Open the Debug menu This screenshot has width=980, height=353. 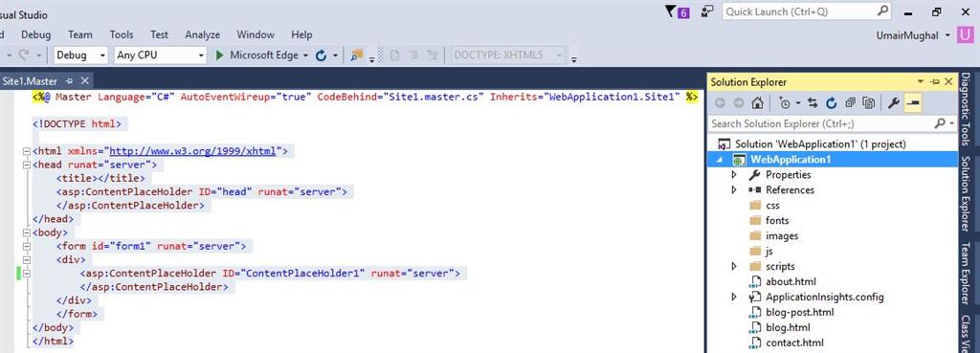pos(36,35)
